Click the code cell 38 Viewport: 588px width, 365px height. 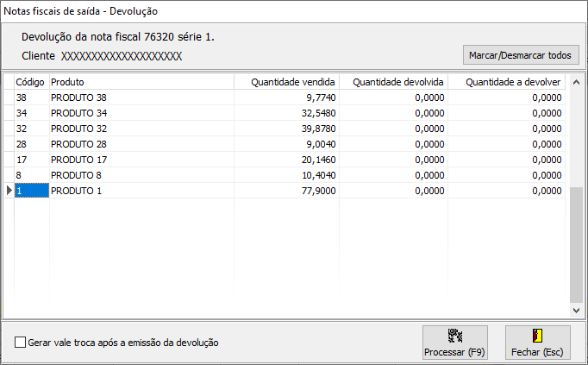32,98
